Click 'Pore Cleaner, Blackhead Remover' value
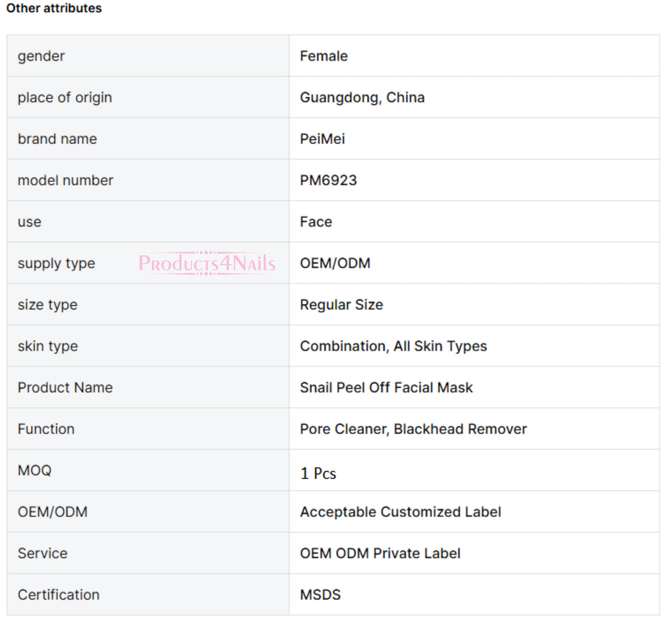The image size is (672, 627). point(413,429)
